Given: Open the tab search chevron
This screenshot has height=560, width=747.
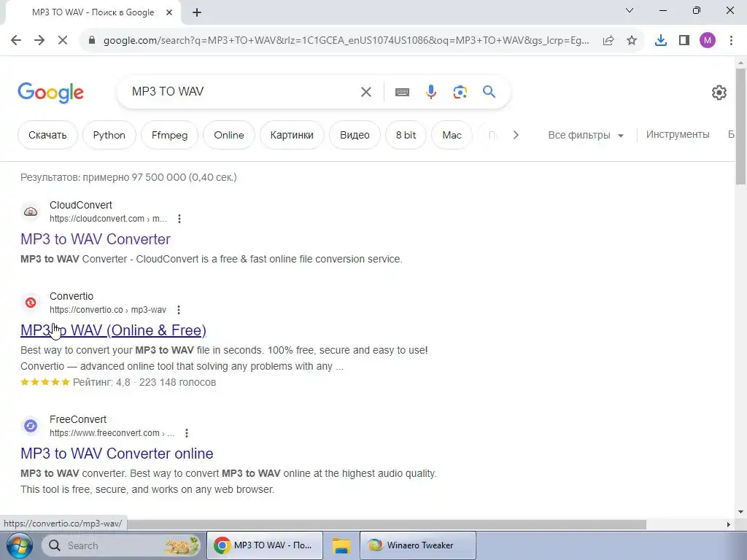Looking at the screenshot, I should [x=630, y=10].
